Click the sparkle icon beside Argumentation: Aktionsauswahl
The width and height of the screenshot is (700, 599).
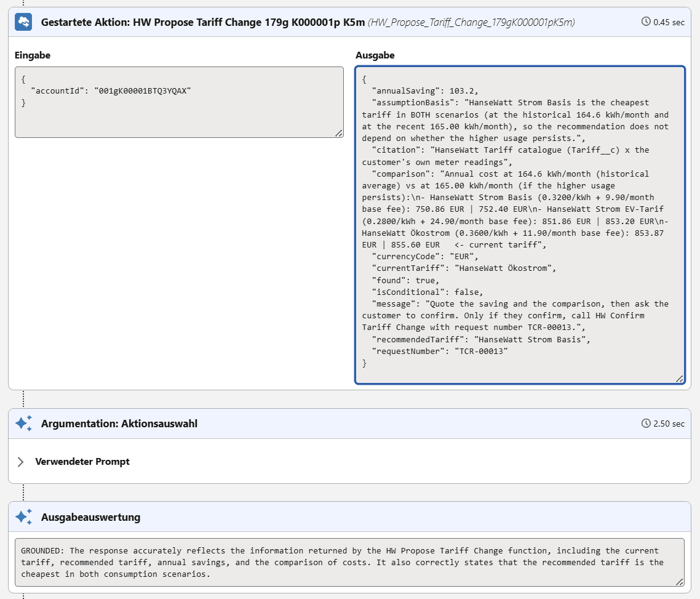coord(23,423)
